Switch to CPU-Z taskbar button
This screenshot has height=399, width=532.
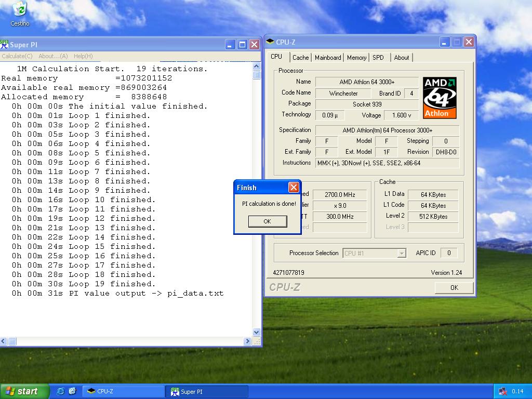click(x=124, y=391)
